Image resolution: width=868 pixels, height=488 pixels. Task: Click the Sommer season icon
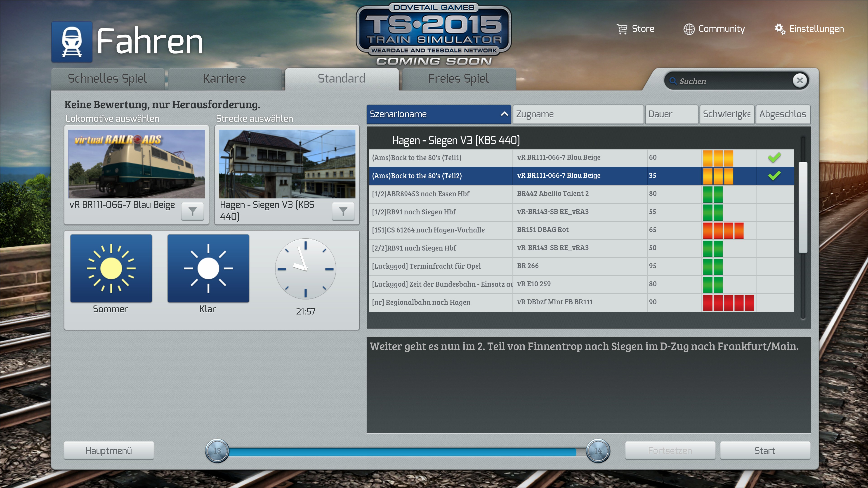(111, 268)
